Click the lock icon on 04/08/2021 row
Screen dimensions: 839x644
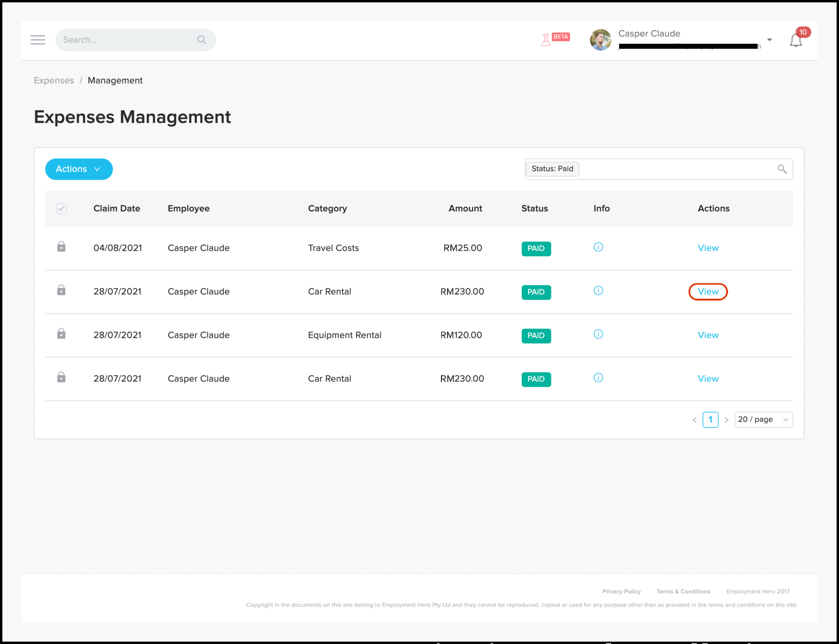point(61,247)
